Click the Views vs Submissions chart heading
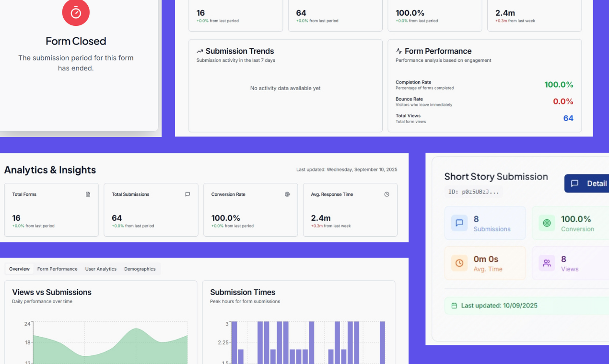Screen dimensions: 609x364 click(52, 292)
